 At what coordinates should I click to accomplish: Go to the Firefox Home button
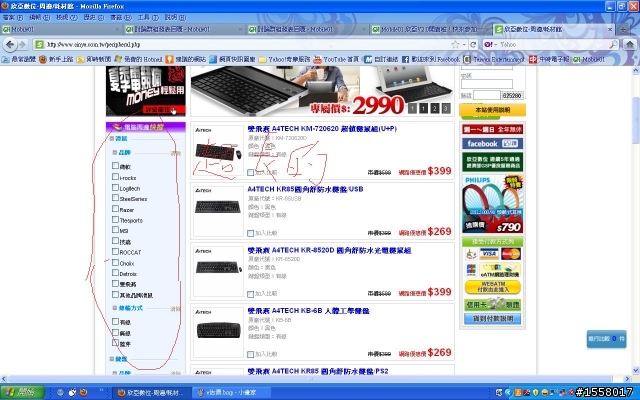[629, 44]
